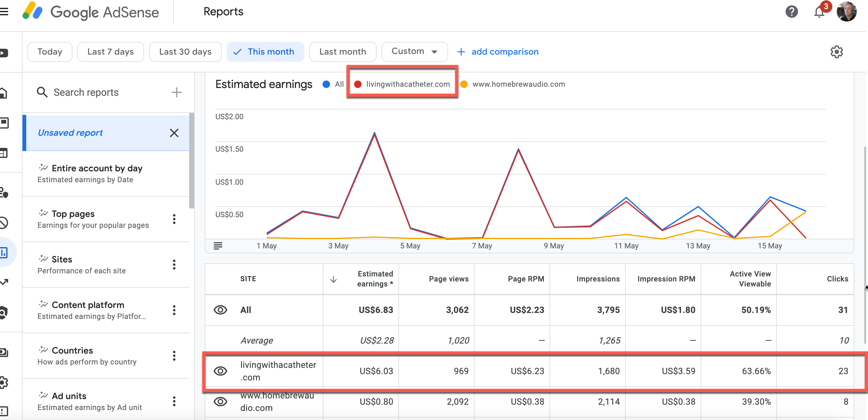Open Entire account by day report
This screenshot has width=868, height=420.
tap(106, 173)
